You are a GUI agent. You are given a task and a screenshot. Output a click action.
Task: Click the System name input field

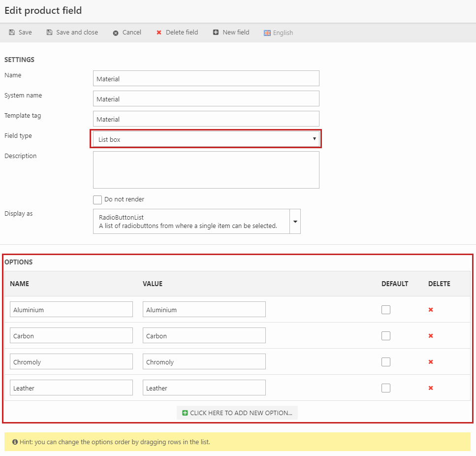(206, 98)
